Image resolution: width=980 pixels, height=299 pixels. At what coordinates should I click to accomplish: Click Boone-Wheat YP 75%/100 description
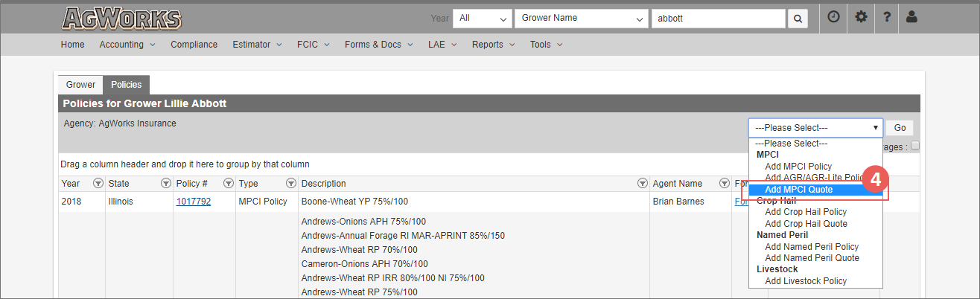(x=354, y=202)
